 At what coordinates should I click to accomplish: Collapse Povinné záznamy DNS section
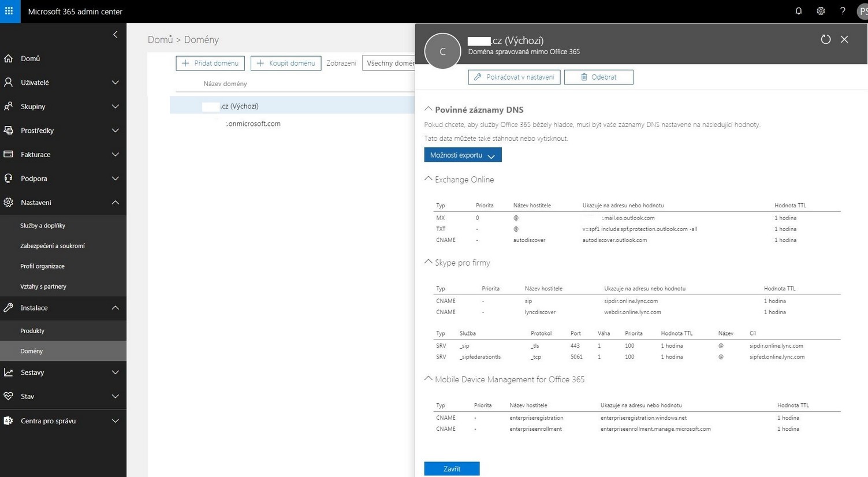429,109
